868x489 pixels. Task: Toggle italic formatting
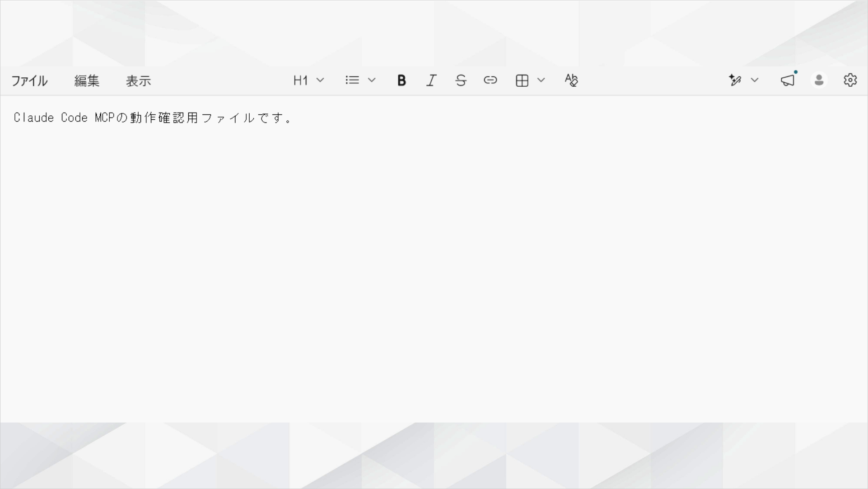coord(431,80)
